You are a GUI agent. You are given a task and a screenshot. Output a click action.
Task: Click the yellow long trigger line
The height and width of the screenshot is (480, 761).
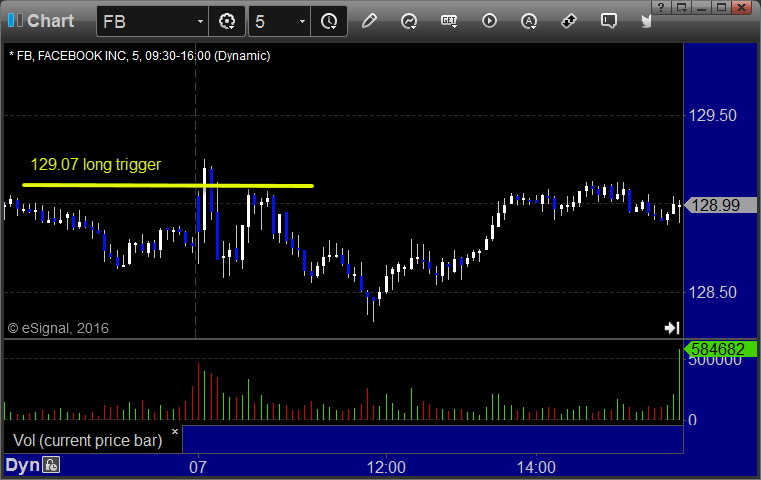pyautogui.click(x=168, y=185)
